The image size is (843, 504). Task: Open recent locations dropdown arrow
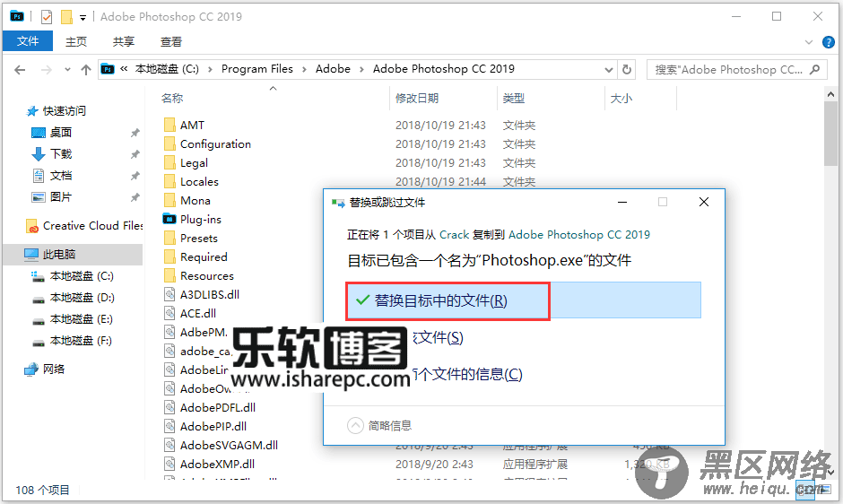67,69
